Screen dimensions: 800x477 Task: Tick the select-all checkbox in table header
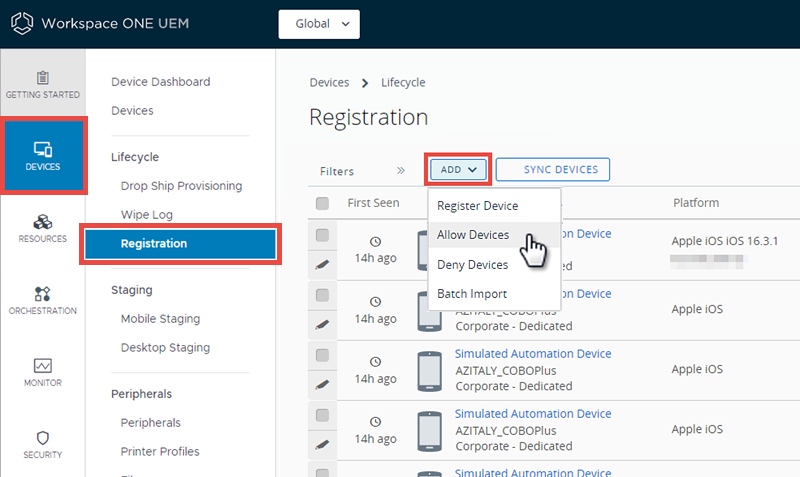tap(322, 204)
